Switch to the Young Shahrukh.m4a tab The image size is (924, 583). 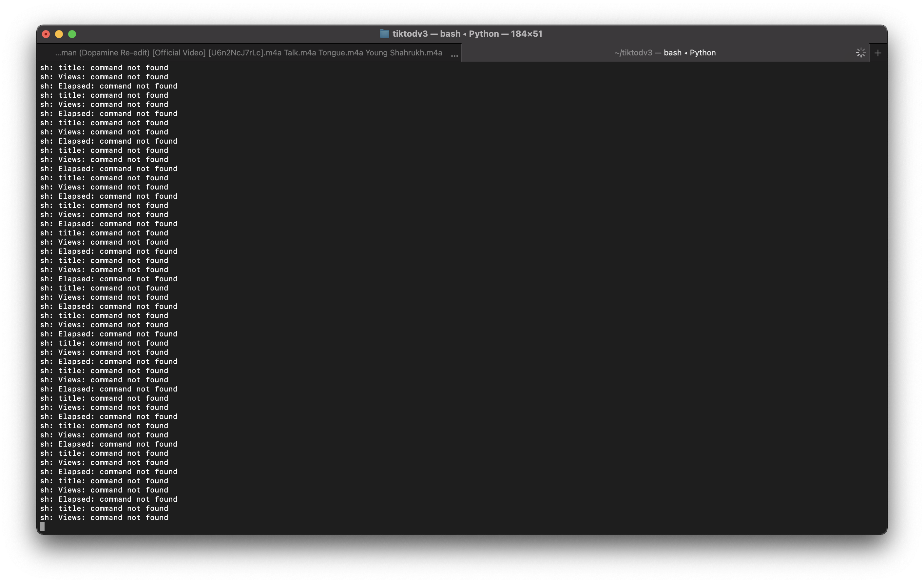[249, 53]
